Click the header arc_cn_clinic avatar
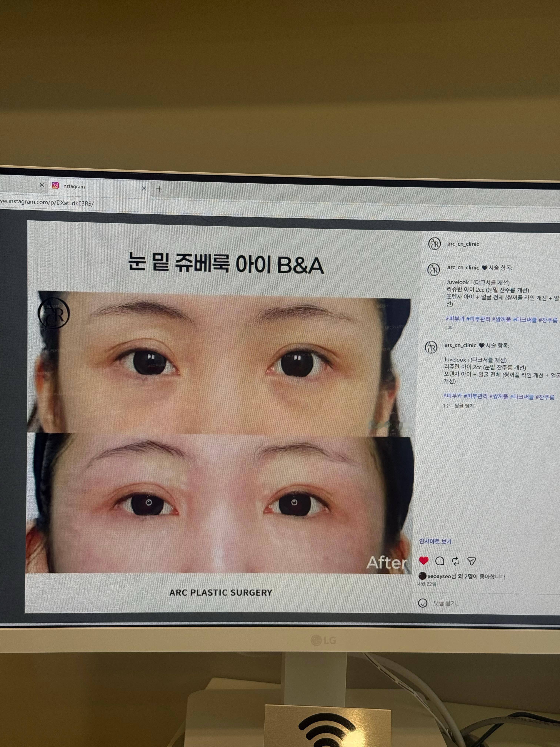This screenshot has height=747, width=560. (434, 243)
